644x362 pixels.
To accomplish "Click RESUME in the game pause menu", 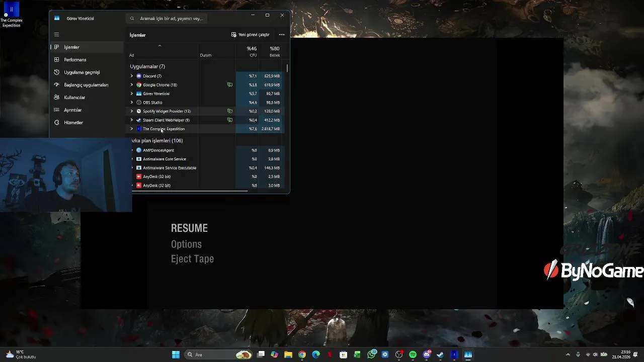I will 189,228.
